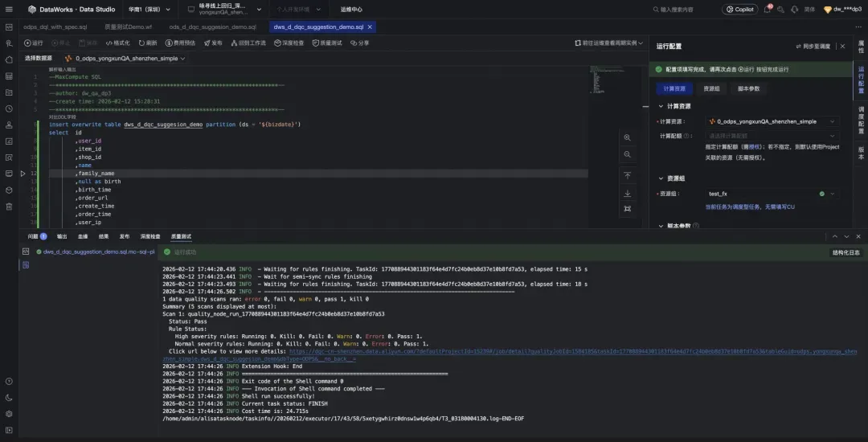Select the 计算资源 tab in run config
The width and height of the screenshot is (868, 442).
[674, 88]
